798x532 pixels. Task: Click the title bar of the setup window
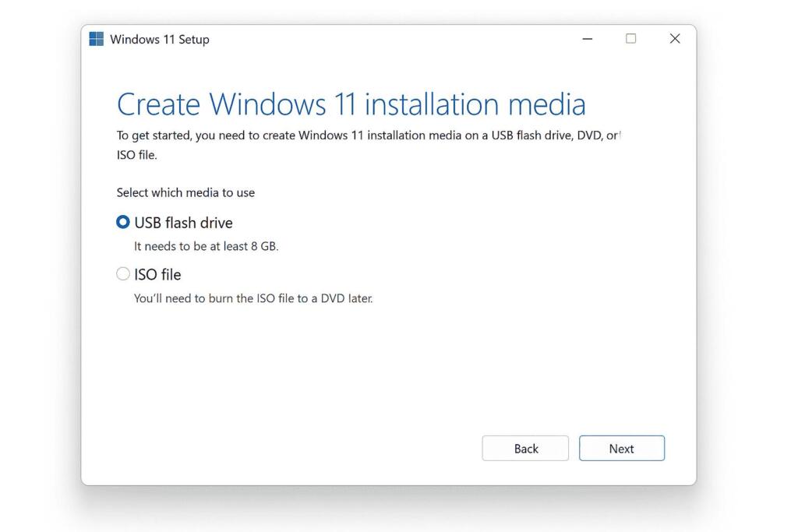pyautogui.click(x=351, y=39)
